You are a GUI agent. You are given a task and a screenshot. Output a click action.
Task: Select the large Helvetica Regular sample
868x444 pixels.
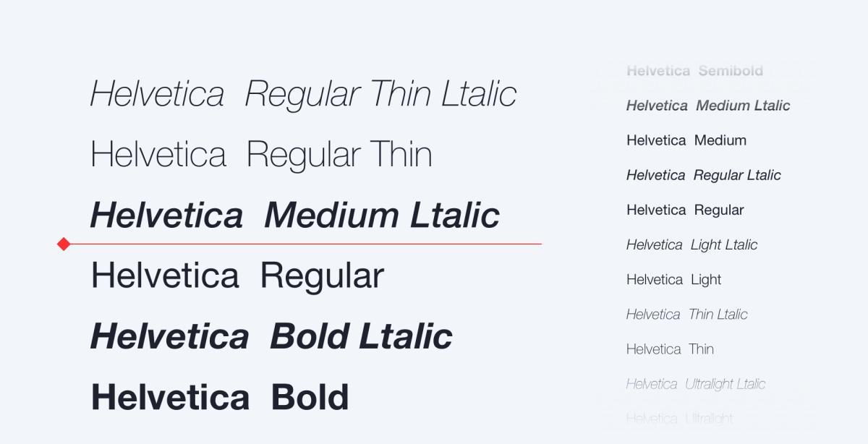tap(237, 276)
